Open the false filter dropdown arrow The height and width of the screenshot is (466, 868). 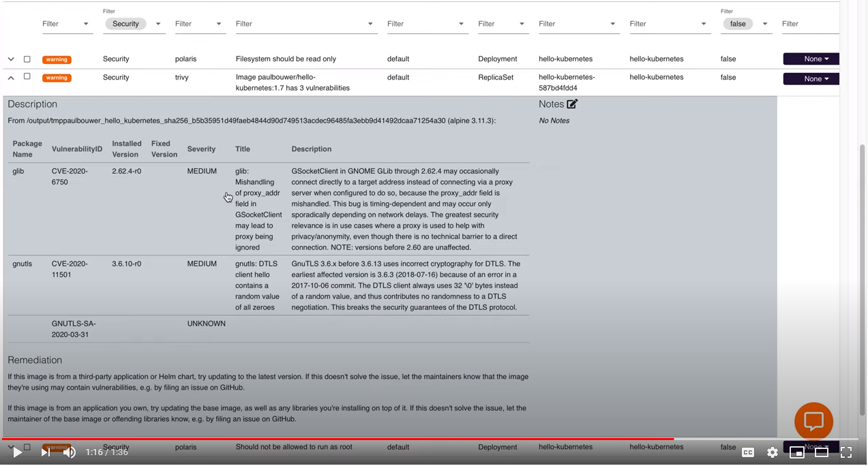(765, 24)
